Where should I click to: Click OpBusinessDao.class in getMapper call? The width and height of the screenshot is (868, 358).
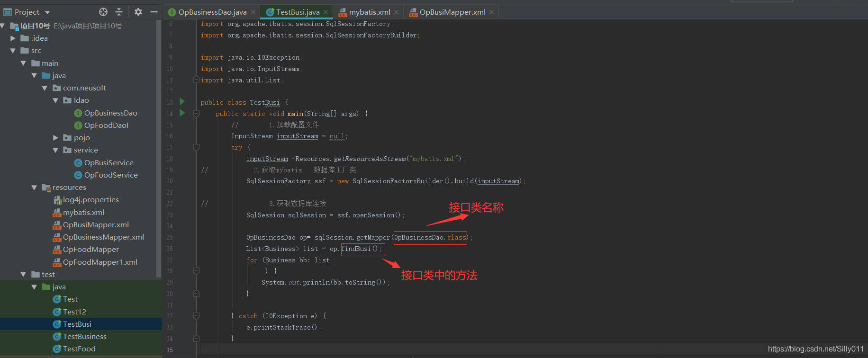tap(430, 238)
